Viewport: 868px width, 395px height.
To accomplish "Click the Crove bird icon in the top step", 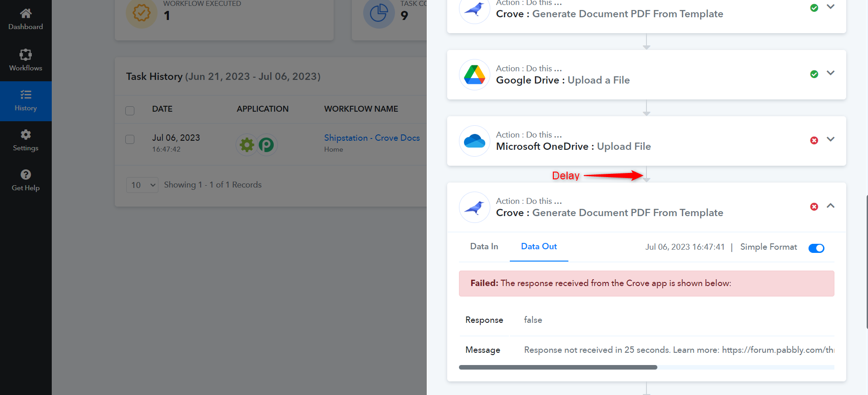I will (x=474, y=9).
